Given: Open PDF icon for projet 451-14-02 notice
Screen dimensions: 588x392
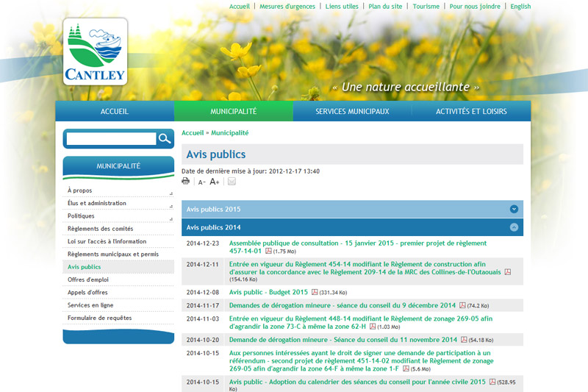Looking at the screenshot, I should click(x=406, y=368).
